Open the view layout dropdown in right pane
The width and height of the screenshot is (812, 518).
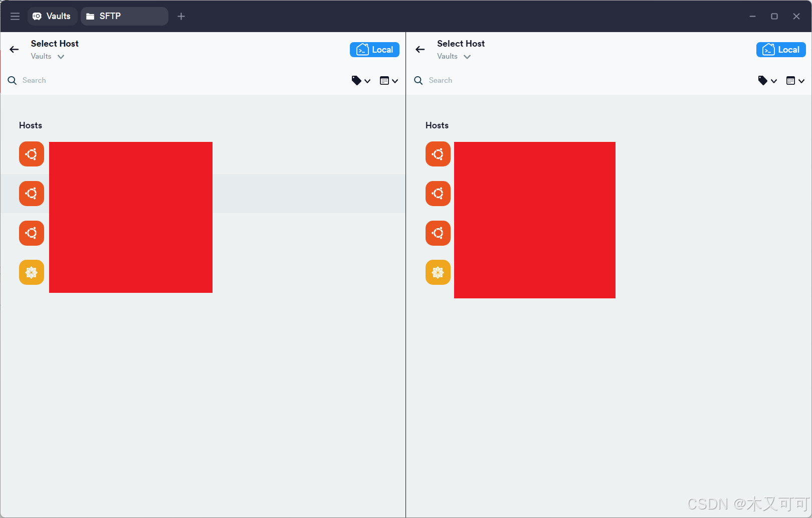pyautogui.click(x=795, y=81)
